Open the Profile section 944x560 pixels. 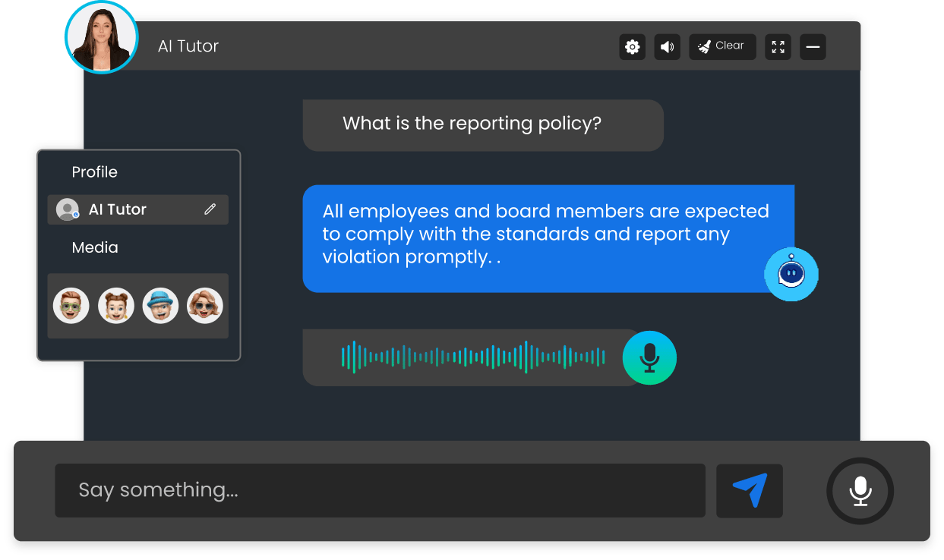point(94,172)
